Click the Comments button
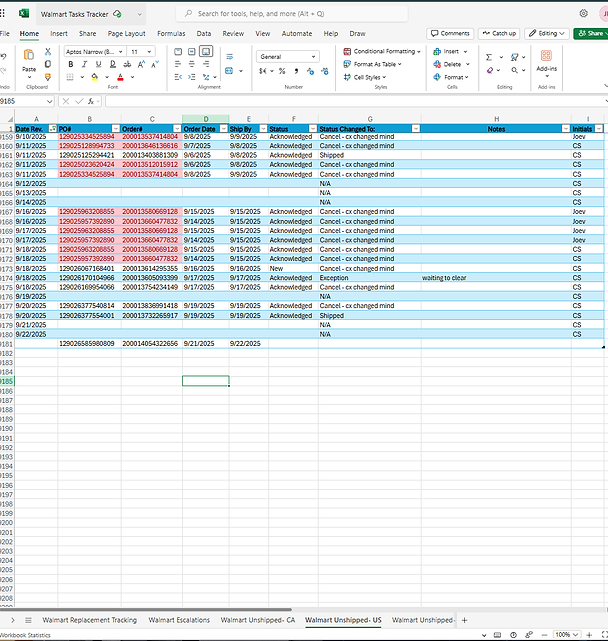608x641 pixels. (x=450, y=34)
